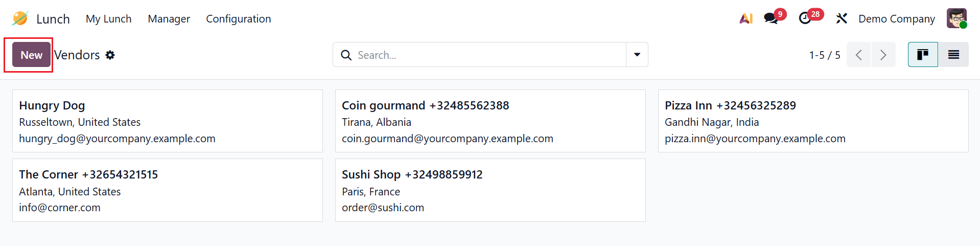Viewport: 980px width, 246px height.
Task: Open the Configuration menu
Action: (238, 19)
